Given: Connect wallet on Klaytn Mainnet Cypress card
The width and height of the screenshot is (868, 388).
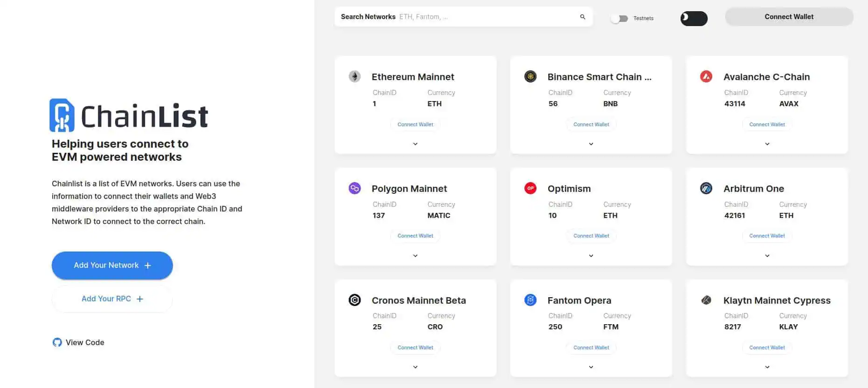Looking at the screenshot, I should pos(767,347).
